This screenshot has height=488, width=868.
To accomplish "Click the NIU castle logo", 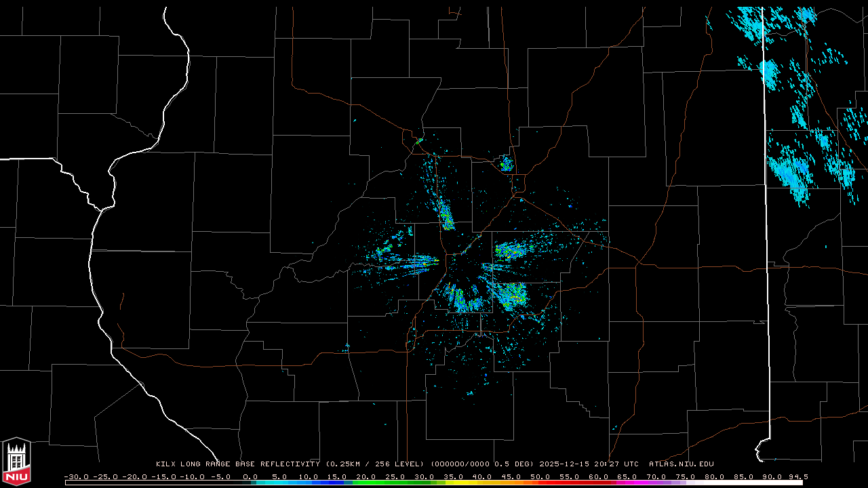I will coord(16,462).
